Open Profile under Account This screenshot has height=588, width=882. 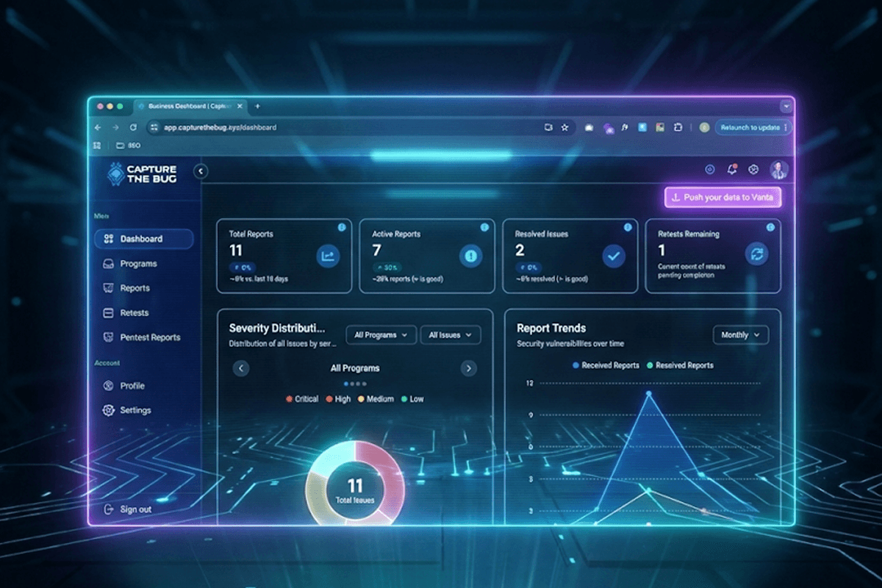point(123,386)
